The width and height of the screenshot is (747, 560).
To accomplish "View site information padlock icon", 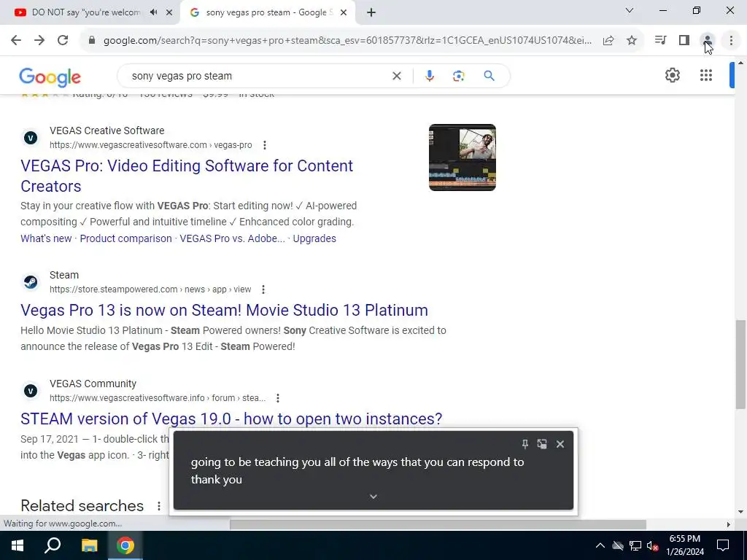I will click(91, 41).
